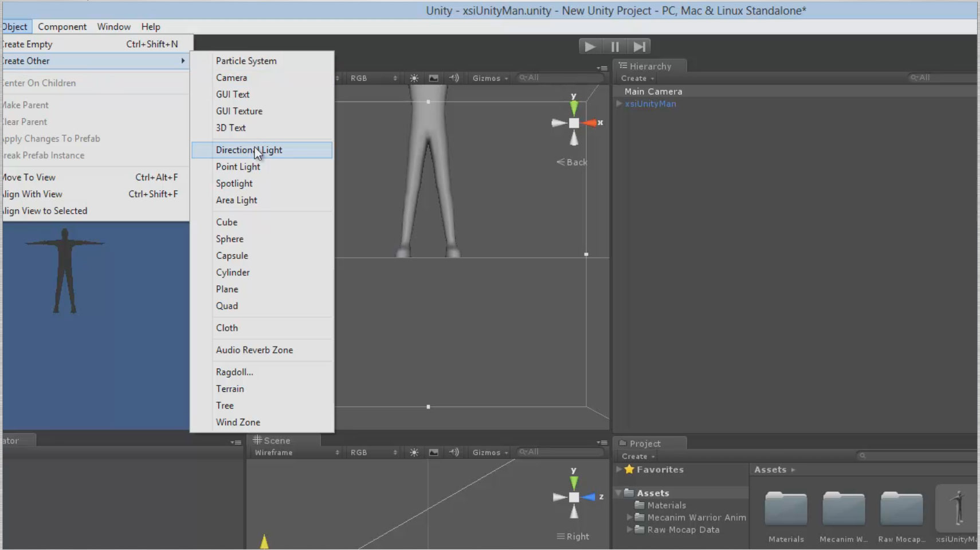
Task: Start the Play mode button
Action: tap(590, 46)
